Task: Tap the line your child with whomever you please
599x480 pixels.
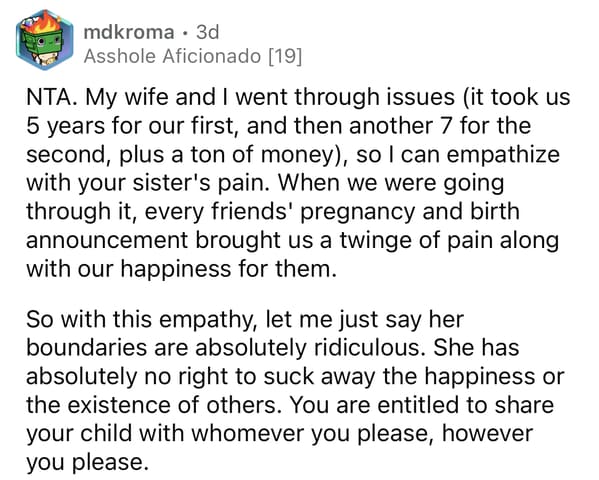Action: [x=279, y=434]
